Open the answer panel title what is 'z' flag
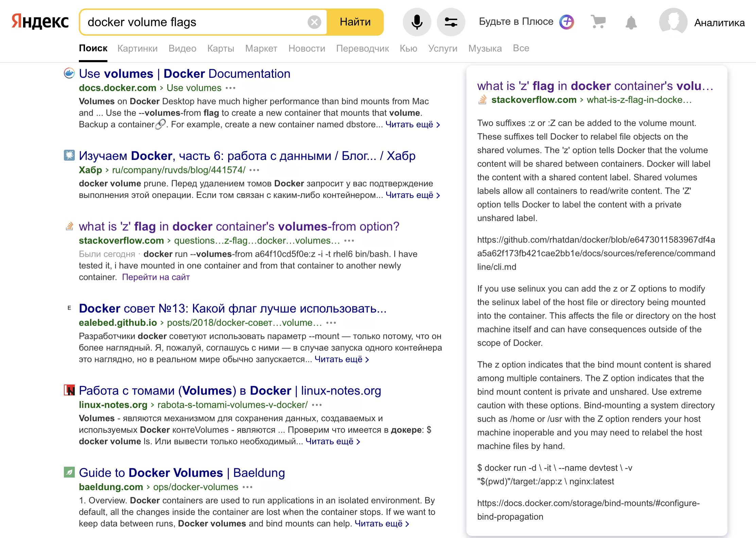 coord(595,86)
